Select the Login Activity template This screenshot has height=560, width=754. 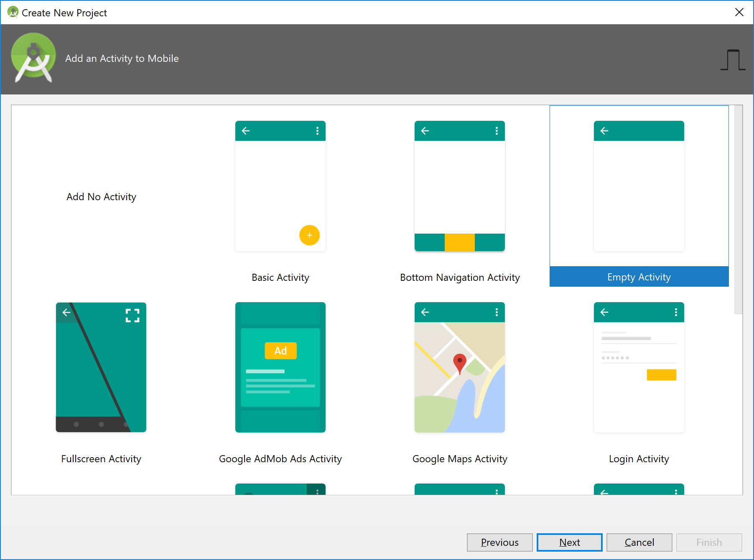pos(638,368)
